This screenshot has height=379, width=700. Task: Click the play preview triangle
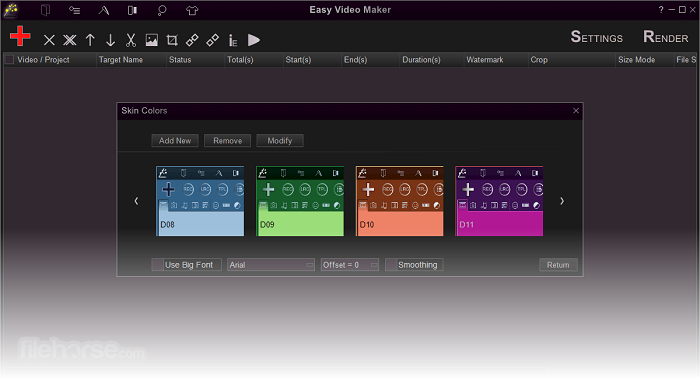coord(254,40)
